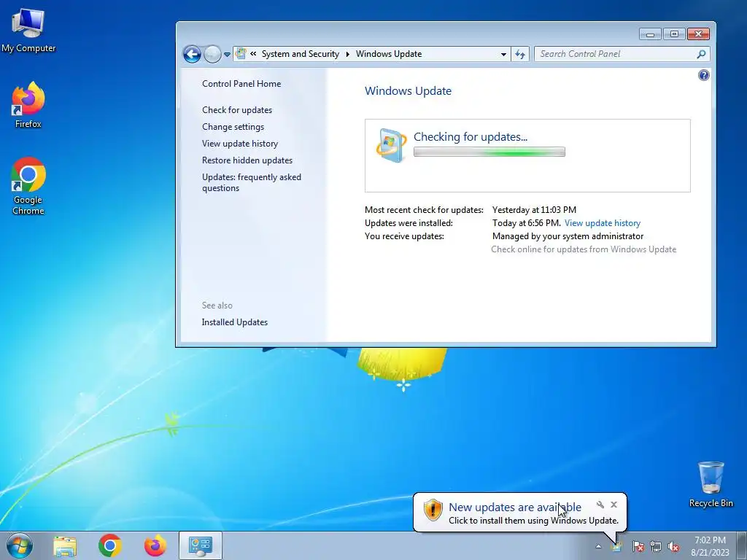Click the Control Panel icon in the address bar

pyautogui.click(x=241, y=54)
